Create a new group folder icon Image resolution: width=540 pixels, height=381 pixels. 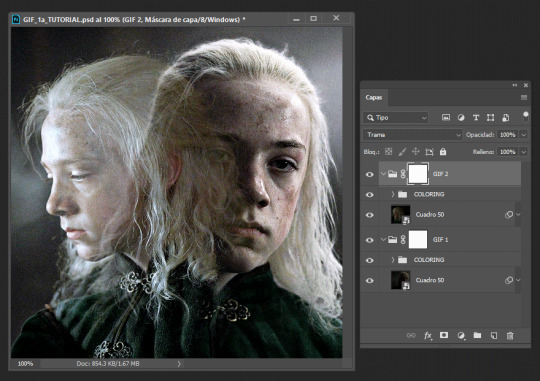click(477, 335)
